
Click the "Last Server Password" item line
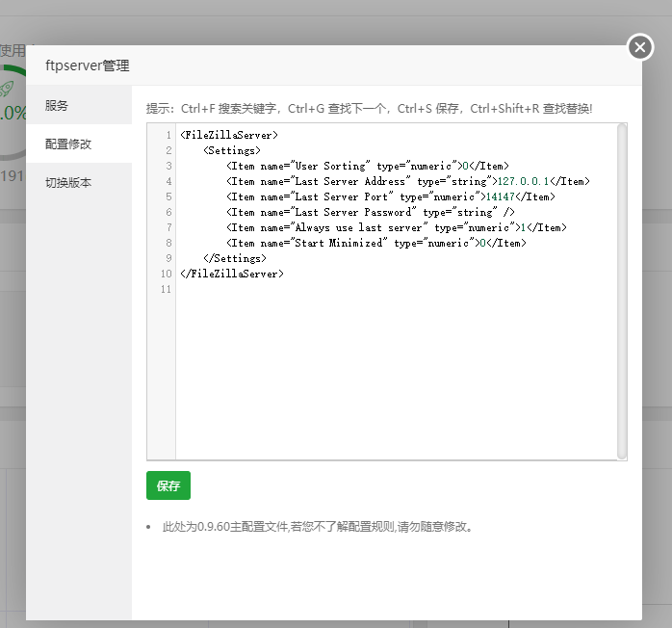click(x=371, y=212)
